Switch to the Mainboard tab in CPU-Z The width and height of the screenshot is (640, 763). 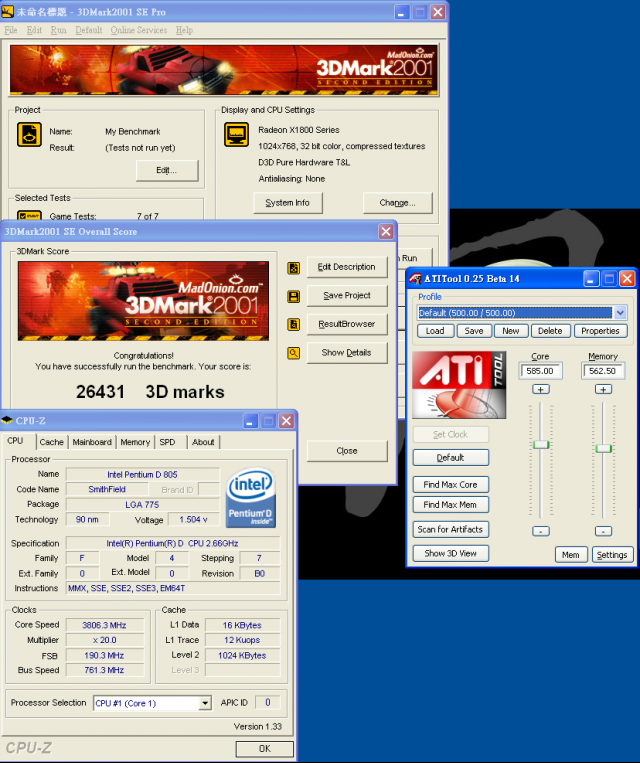[92, 442]
